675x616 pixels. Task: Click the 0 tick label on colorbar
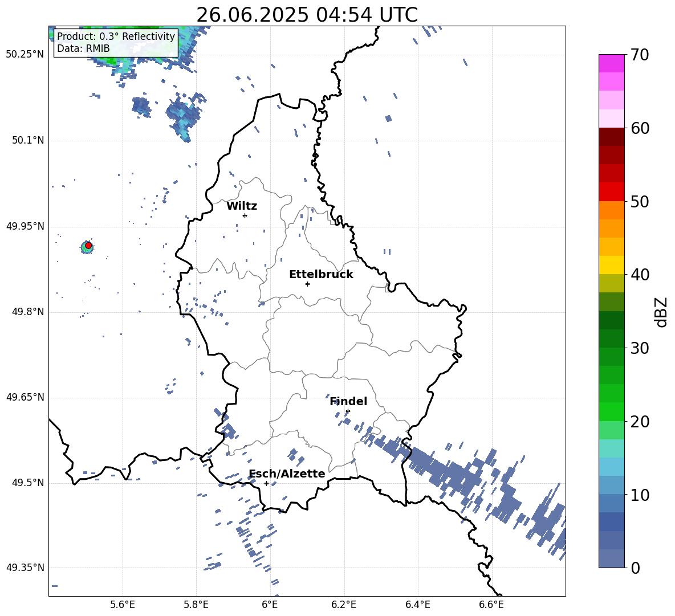(635, 568)
